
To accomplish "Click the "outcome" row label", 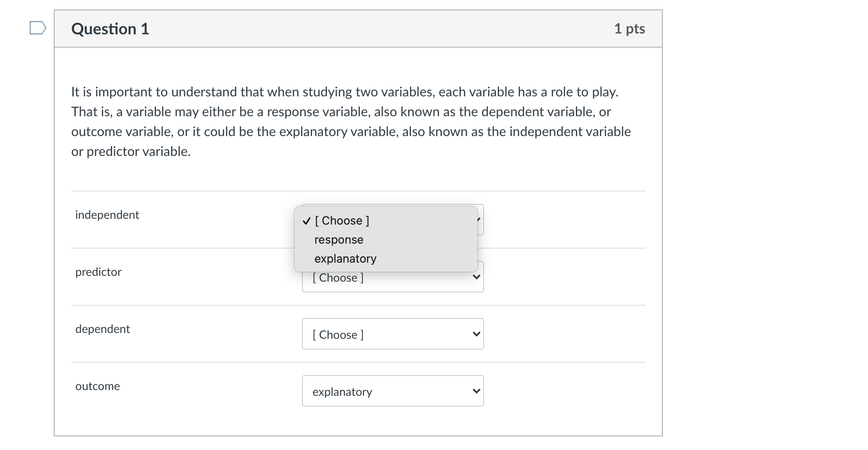I will click(x=98, y=386).
